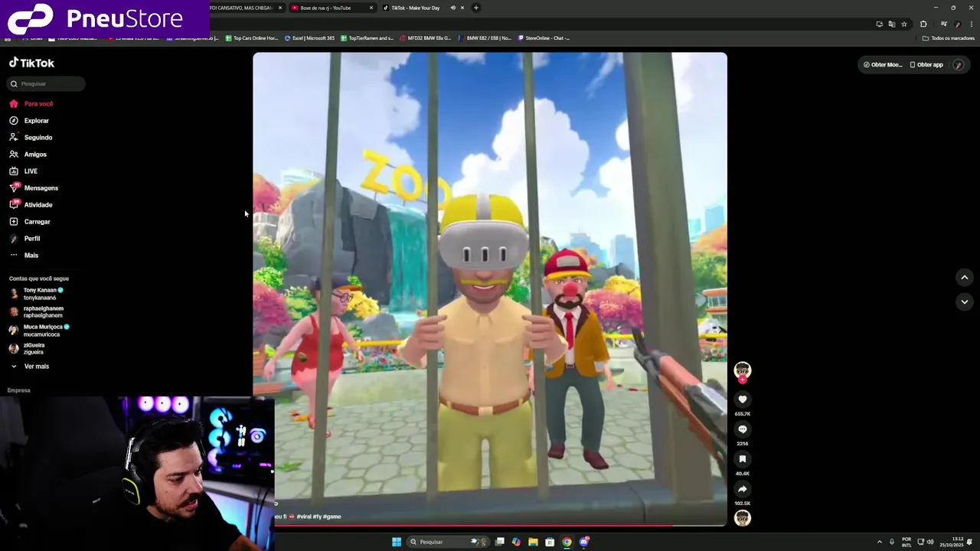Open Mensagens inbox

pyautogui.click(x=34, y=187)
